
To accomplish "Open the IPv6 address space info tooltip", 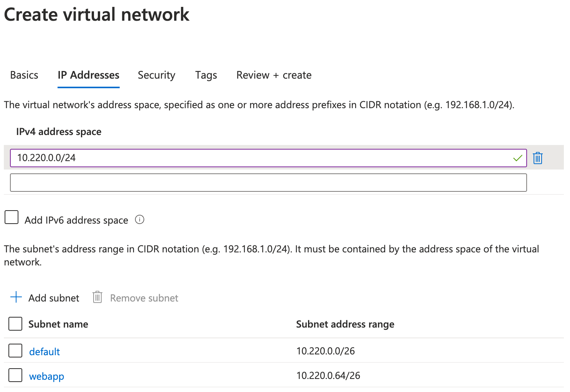I will pos(140,219).
